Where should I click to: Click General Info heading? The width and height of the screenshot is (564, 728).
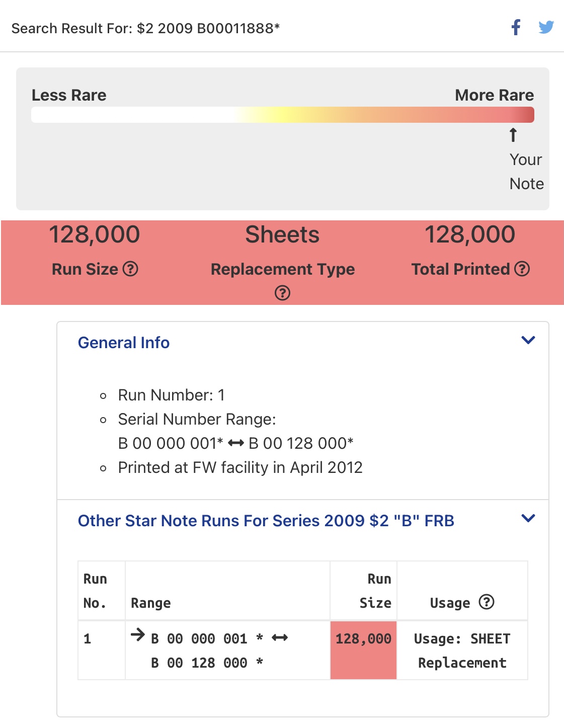point(124,343)
